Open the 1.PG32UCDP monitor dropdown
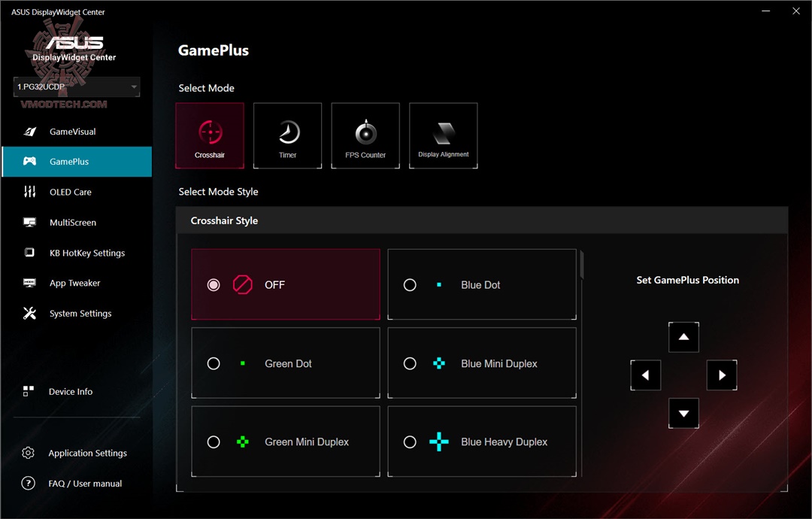 pyautogui.click(x=77, y=86)
